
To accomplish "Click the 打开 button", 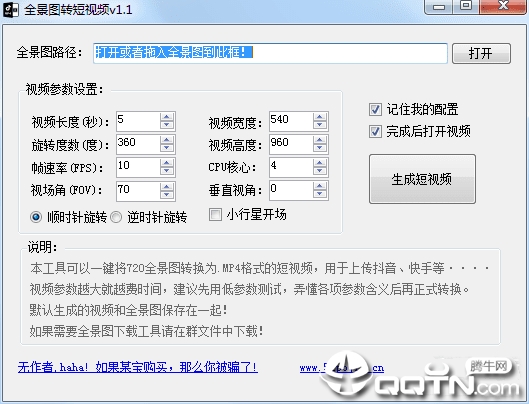I will pyautogui.click(x=481, y=53).
